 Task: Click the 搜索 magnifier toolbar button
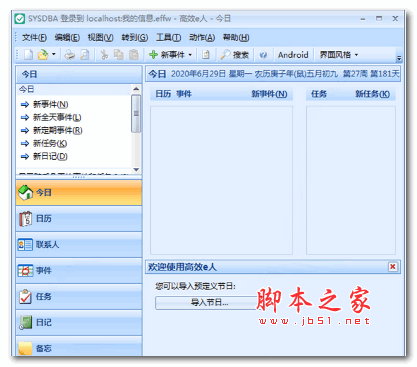235,55
